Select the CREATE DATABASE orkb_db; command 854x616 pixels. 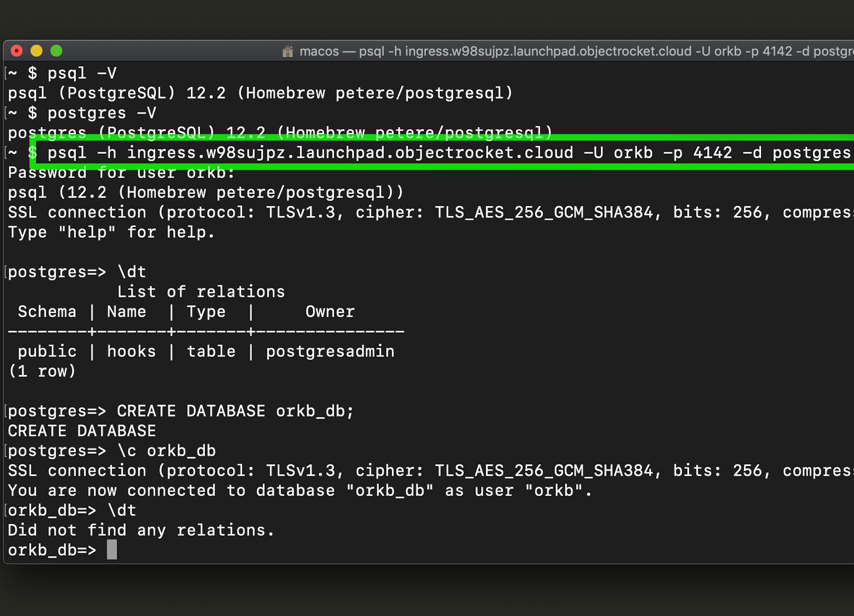(234, 410)
